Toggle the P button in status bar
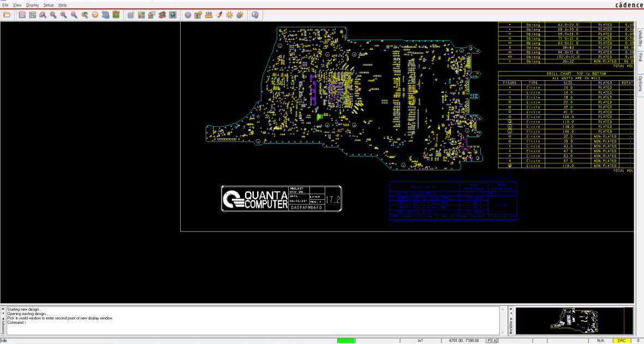This screenshot has height=344, width=644. [489, 341]
